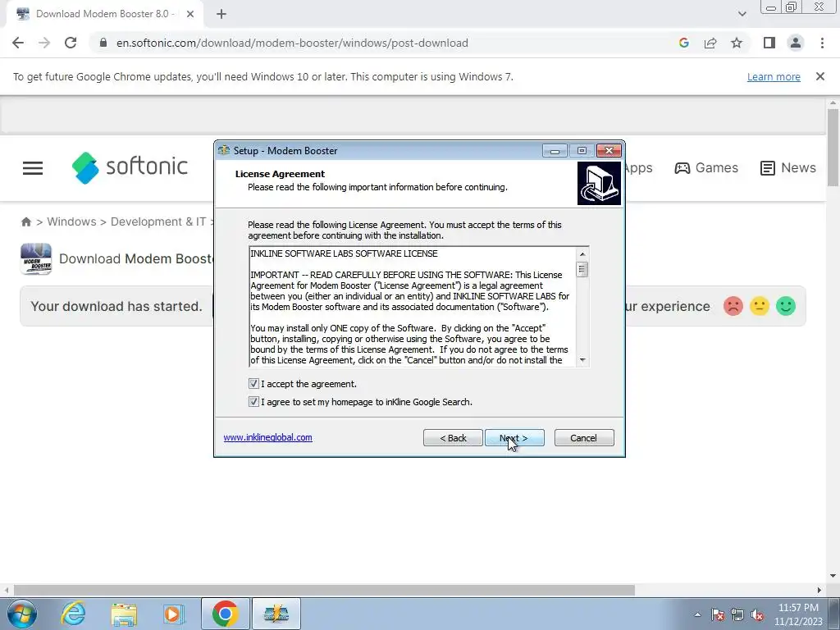Image resolution: width=840 pixels, height=630 pixels.
Task: Open the tab search chevron
Action: click(742, 14)
